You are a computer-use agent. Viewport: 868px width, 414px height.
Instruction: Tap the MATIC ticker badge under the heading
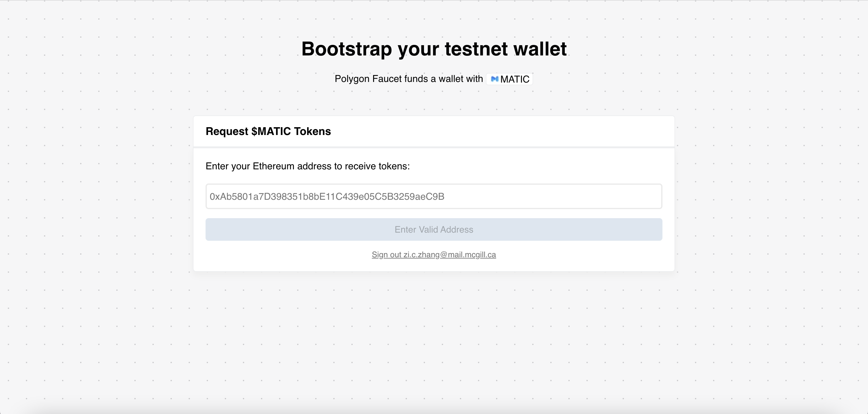point(509,79)
